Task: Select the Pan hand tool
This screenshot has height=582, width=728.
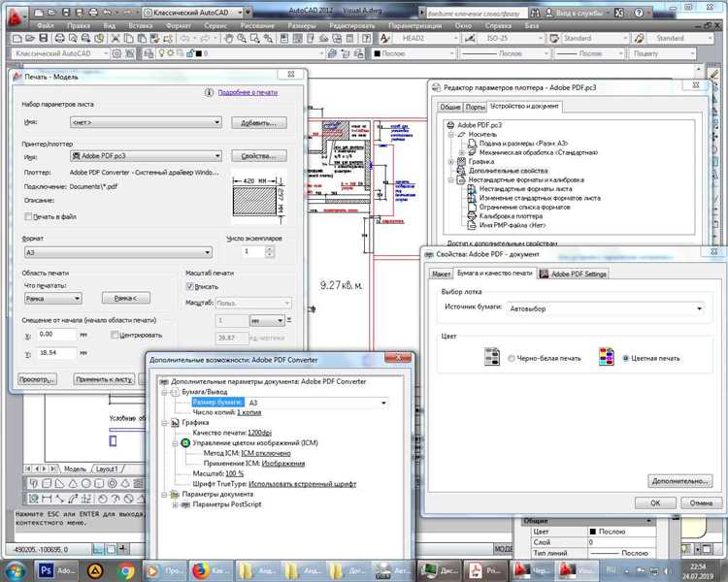Action: tap(228, 39)
